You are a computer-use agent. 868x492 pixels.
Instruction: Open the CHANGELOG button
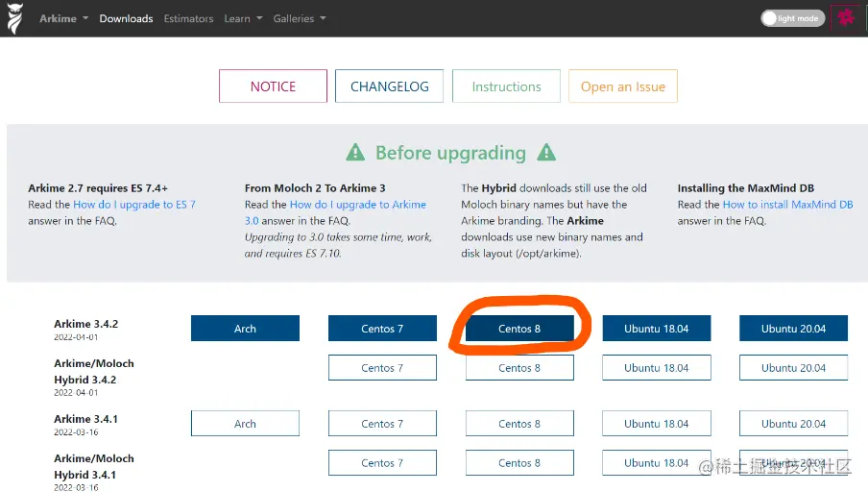(x=389, y=86)
